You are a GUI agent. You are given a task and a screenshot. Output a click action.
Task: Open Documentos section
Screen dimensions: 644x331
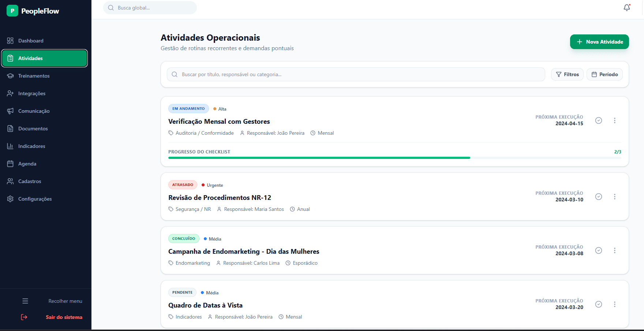[x=45, y=129]
